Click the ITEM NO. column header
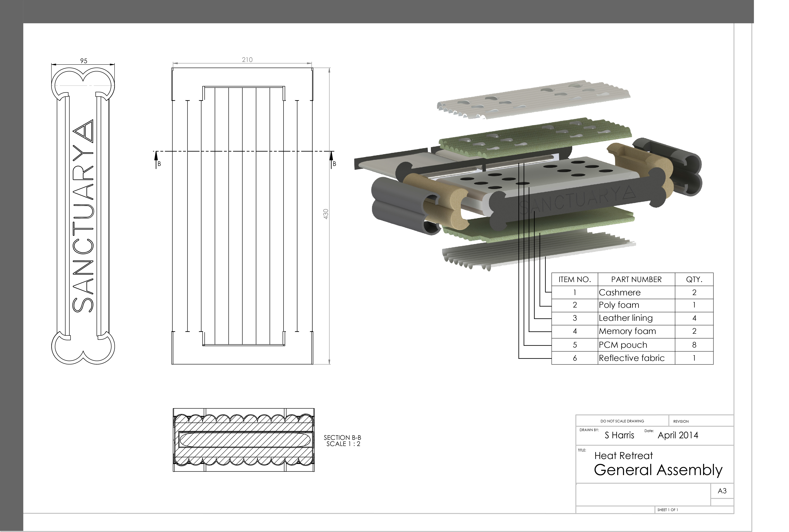Viewport: 789px width, 532px height. pyautogui.click(x=575, y=280)
